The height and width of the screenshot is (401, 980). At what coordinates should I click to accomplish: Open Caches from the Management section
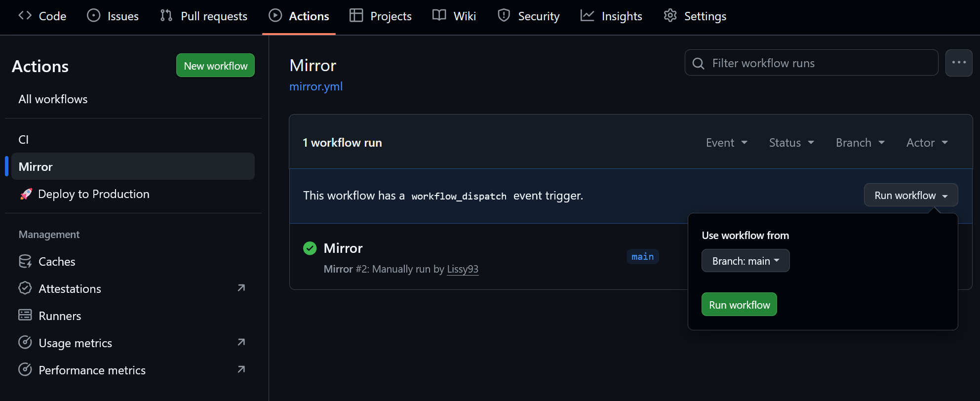tap(57, 261)
